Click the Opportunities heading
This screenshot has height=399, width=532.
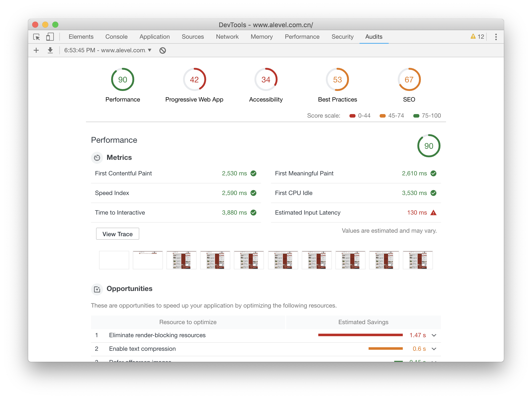pyautogui.click(x=129, y=289)
